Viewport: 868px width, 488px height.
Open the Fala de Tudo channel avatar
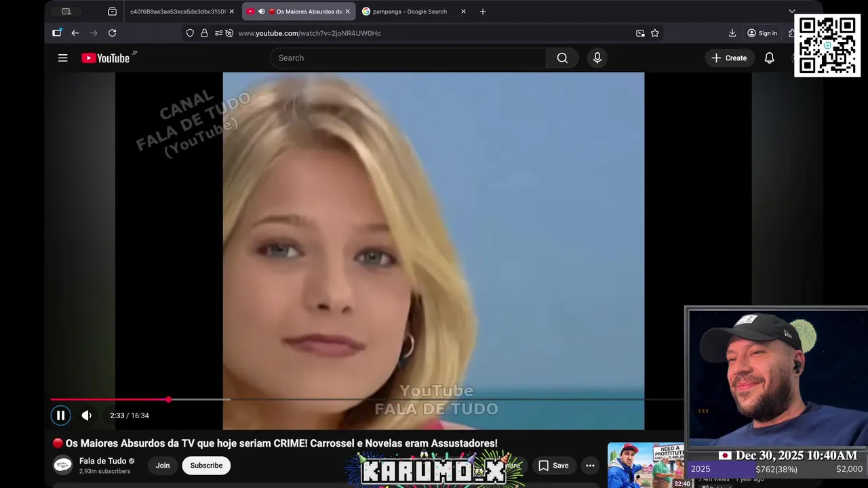(x=63, y=466)
